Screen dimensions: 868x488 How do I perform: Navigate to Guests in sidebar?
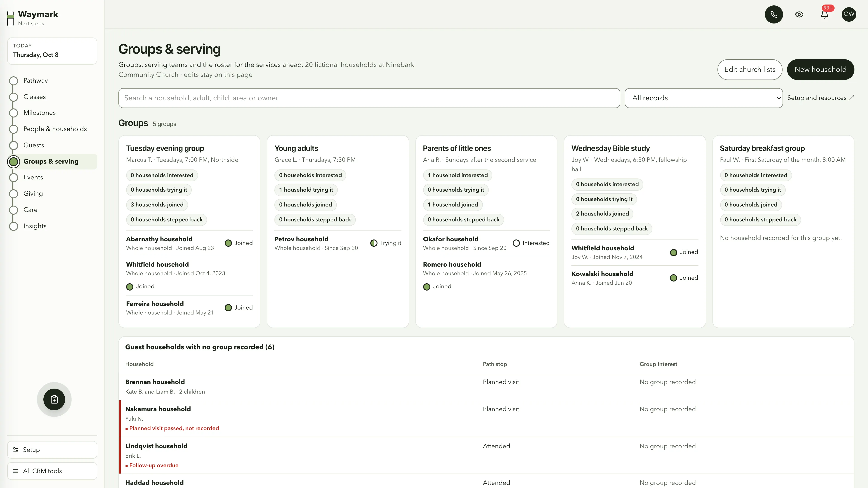click(x=34, y=145)
